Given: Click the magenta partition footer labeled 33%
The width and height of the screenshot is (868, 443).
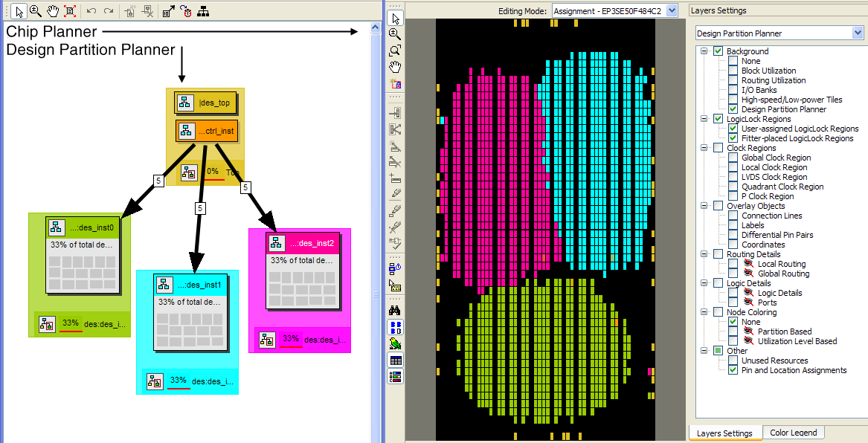Looking at the screenshot, I should coord(303,340).
